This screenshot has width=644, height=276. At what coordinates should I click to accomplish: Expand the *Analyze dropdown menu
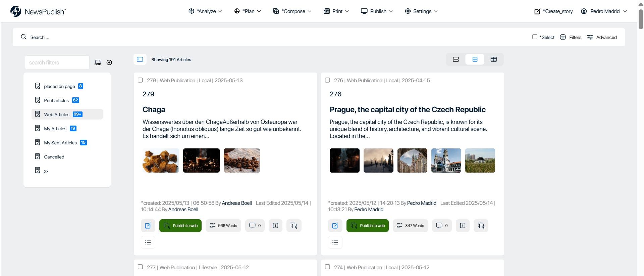[x=205, y=11]
